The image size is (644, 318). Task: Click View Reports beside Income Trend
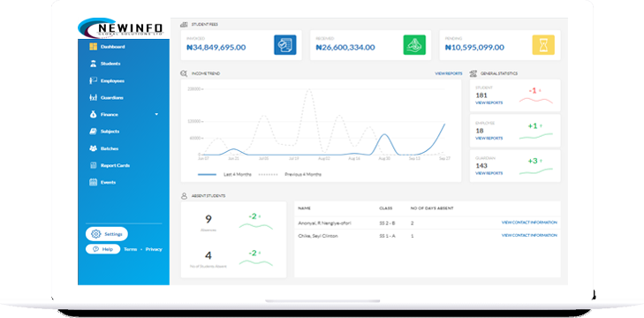click(449, 73)
